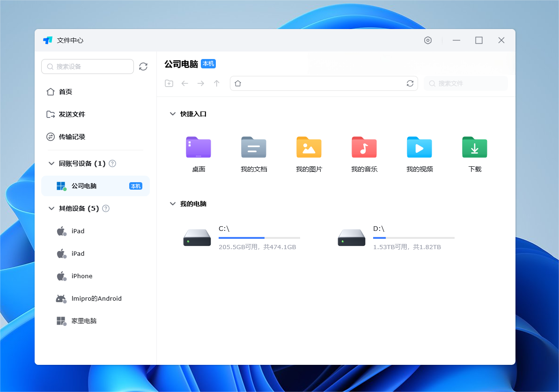This screenshot has width=559, height=392.
Task: Maximize the 文件中心 window
Action: click(479, 40)
